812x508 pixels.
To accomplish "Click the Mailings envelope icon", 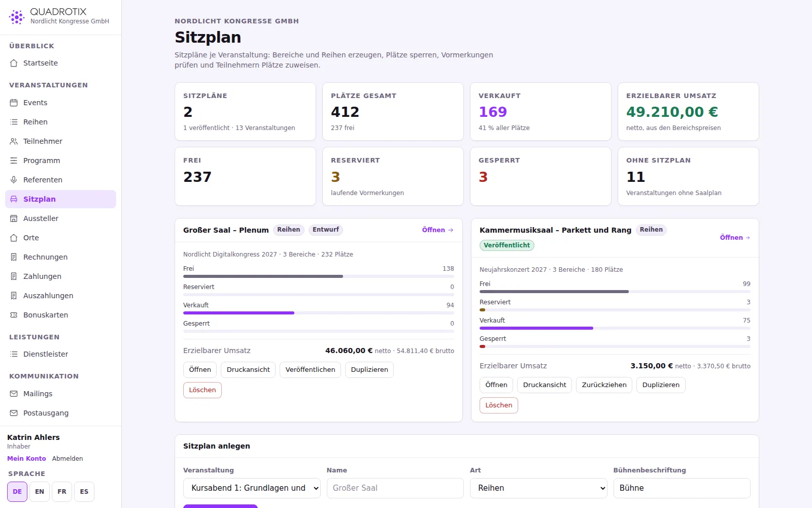I will point(14,394).
